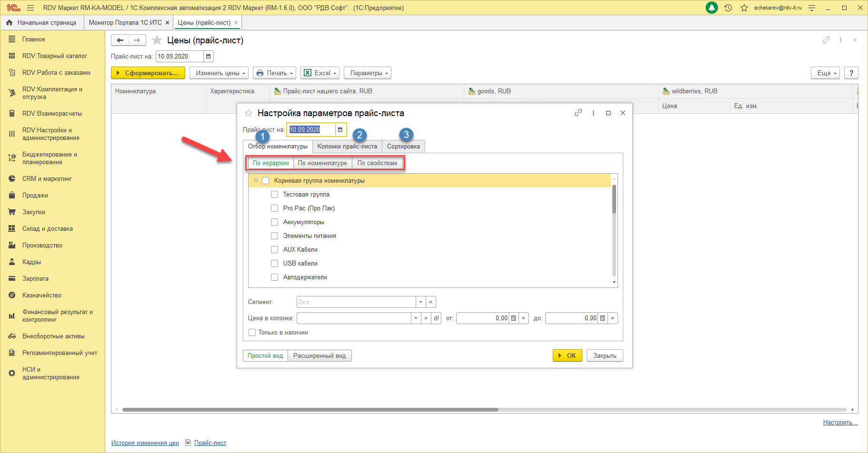Select the 'По свойствам' filter tab
This screenshot has width=868, height=453.
(377, 163)
